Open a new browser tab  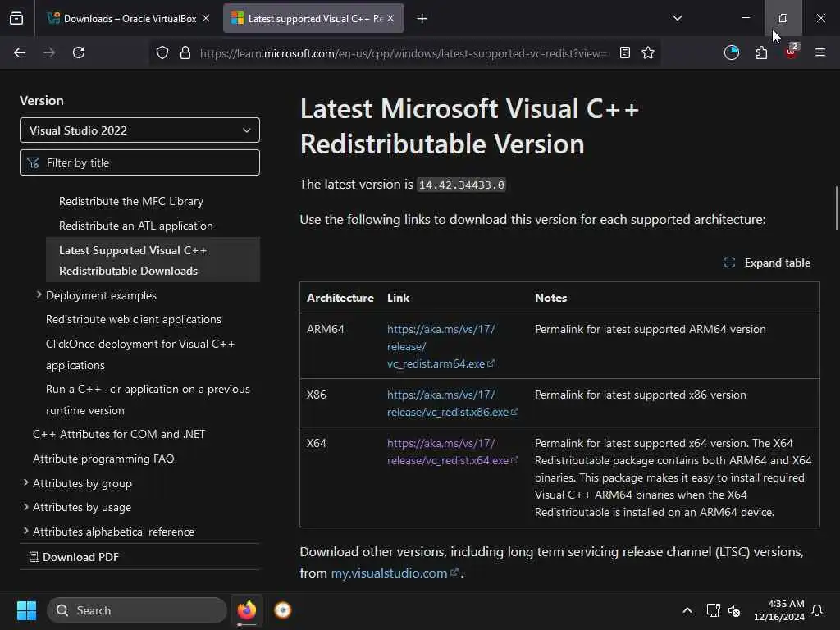pos(422,19)
